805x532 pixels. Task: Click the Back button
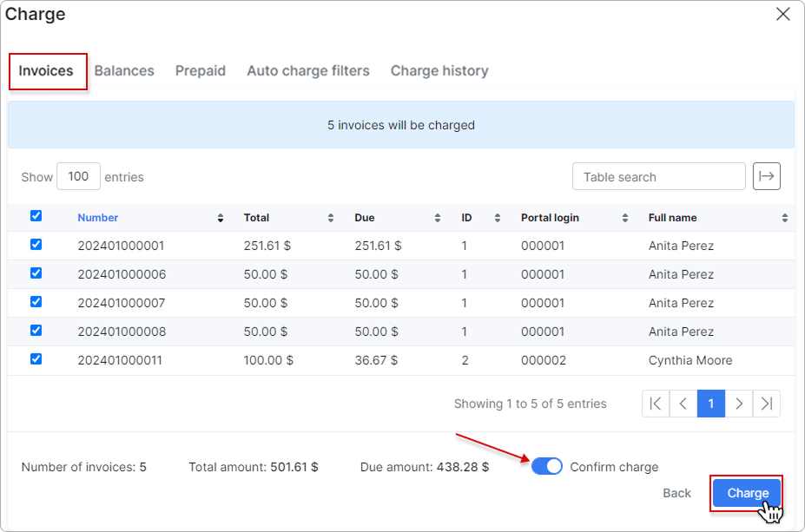(x=676, y=493)
